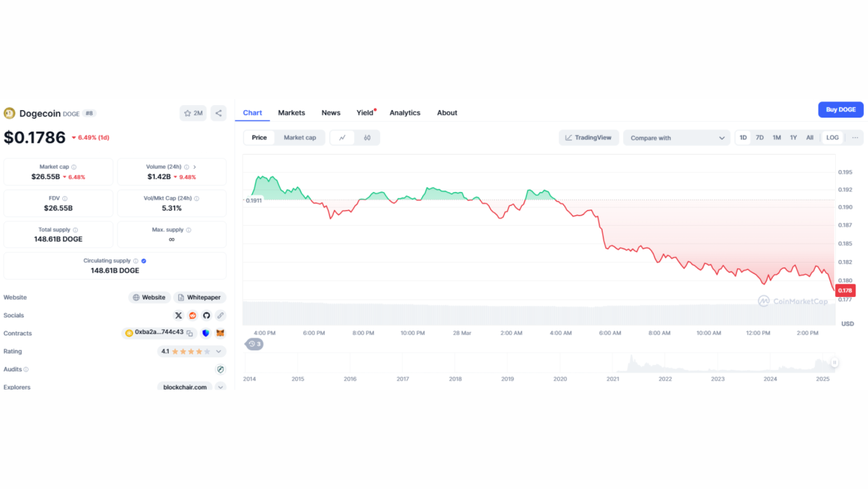Show Volume (24h) info icon
The image size is (868, 489).
pos(187,167)
